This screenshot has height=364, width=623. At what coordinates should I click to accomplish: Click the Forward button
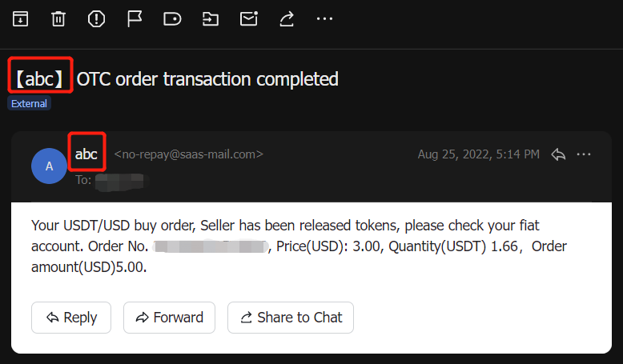(x=169, y=318)
